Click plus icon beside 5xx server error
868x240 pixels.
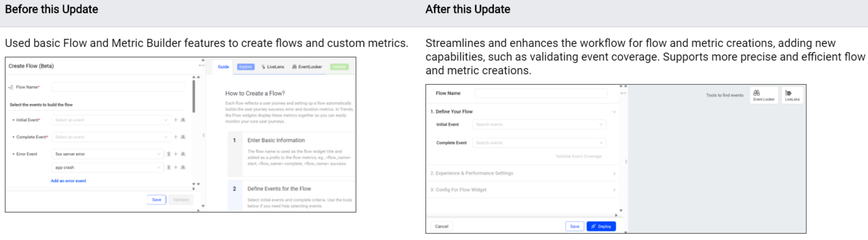pyautogui.click(x=176, y=154)
